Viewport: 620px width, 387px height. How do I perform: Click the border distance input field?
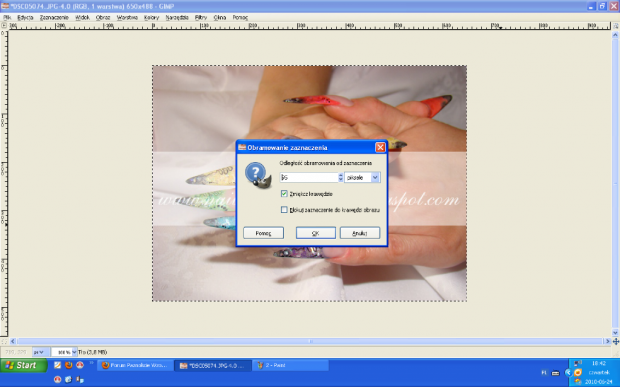pos(309,177)
